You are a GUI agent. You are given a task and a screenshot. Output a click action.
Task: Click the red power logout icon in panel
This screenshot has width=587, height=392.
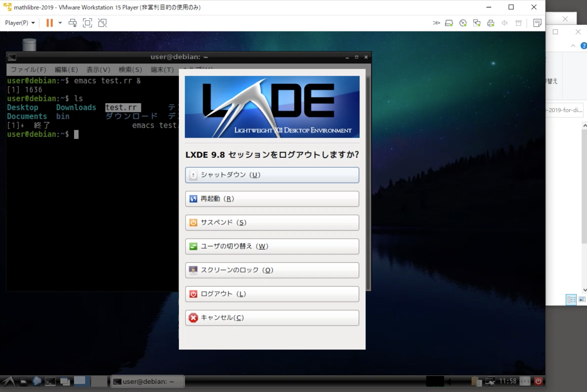(x=538, y=381)
